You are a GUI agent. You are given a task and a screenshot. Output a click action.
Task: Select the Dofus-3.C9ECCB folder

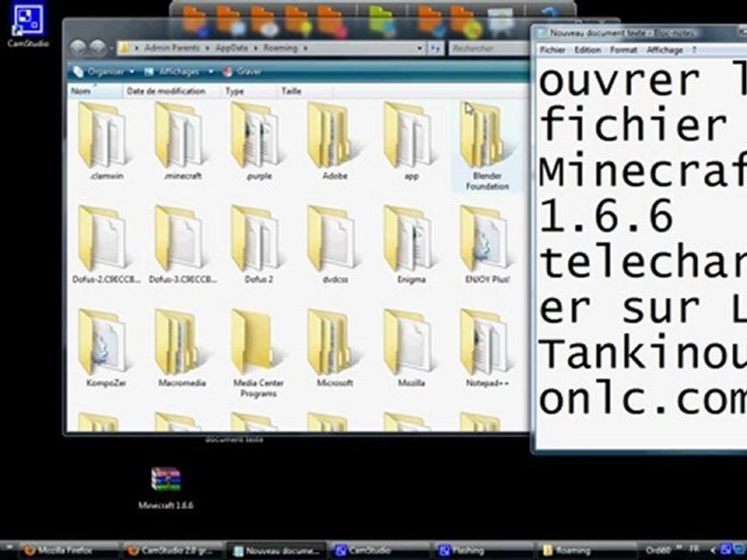182,243
